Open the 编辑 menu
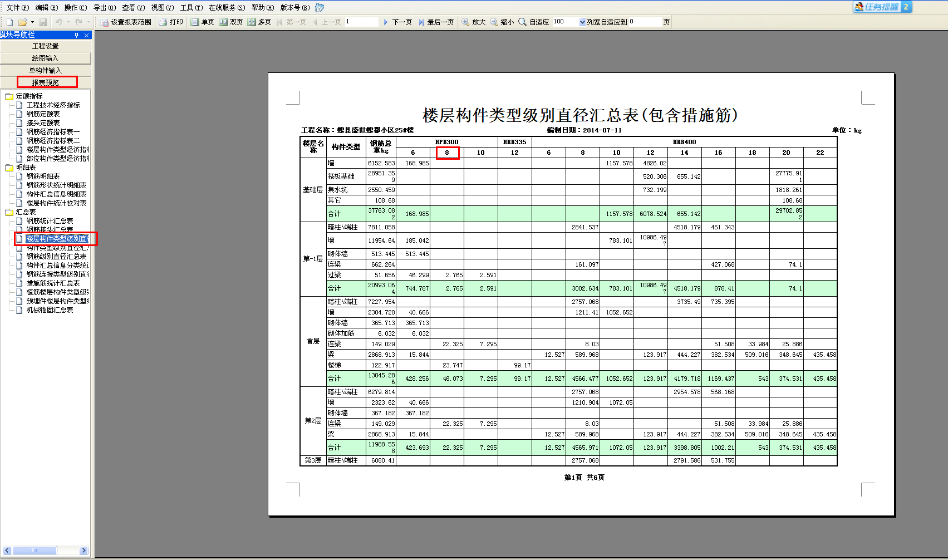Viewport: 948px width, 560px height. point(46,8)
